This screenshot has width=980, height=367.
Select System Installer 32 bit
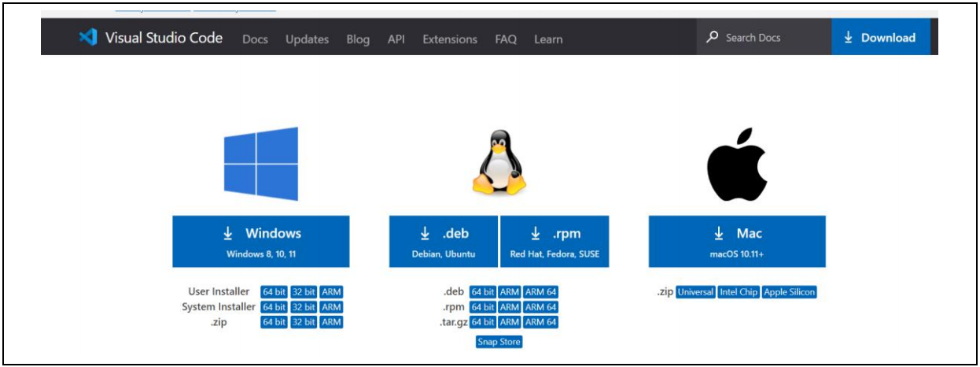(304, 307)
